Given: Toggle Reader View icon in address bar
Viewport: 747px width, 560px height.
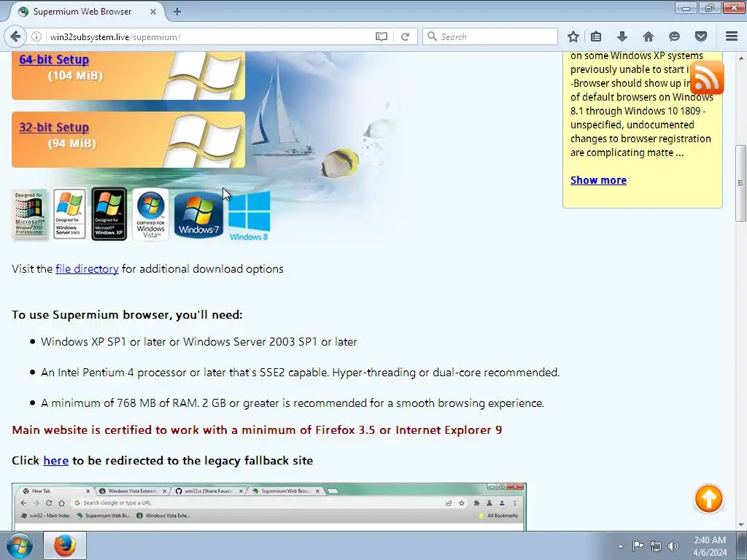Looking at the screenshot, I should [381, 36].
